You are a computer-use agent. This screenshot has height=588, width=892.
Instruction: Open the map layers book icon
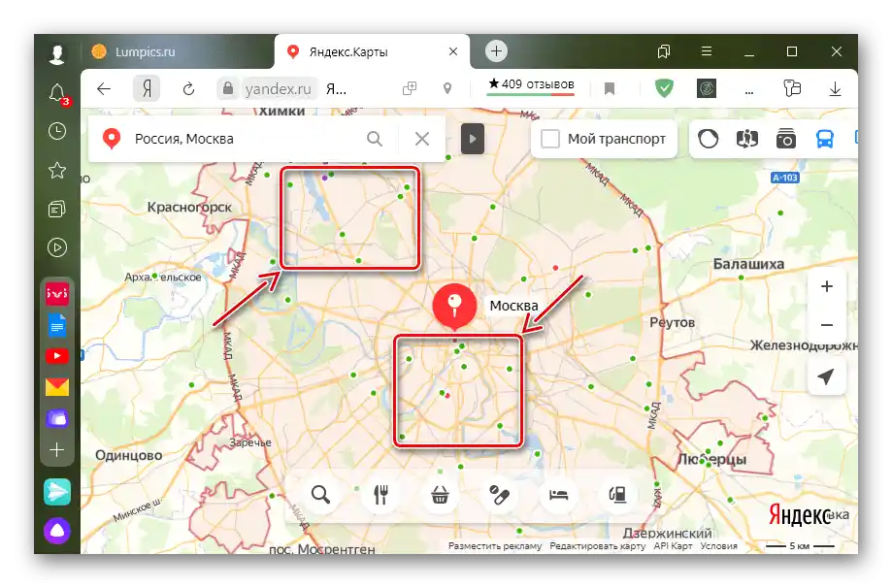click(747, 139)
